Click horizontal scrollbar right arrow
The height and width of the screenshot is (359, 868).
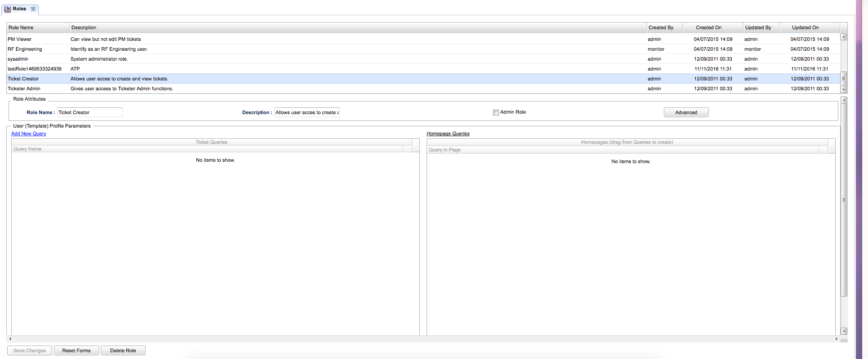[836, 339]
